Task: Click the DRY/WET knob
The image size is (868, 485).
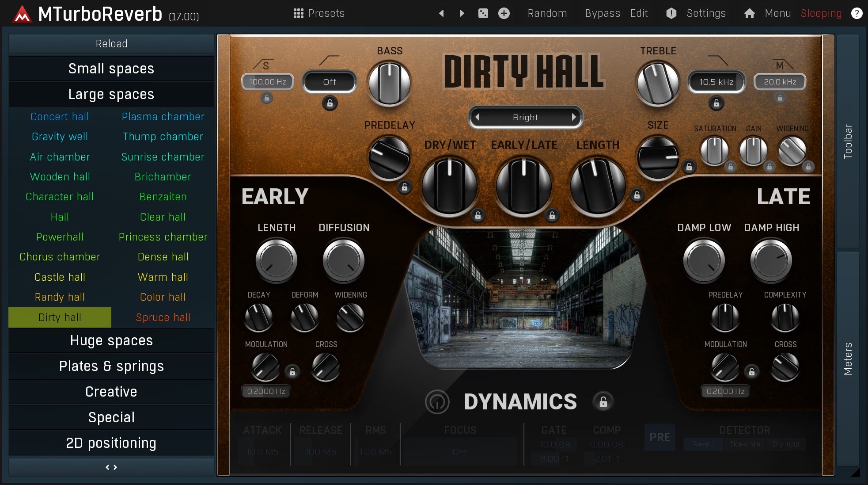Action: click(x=450, y=186)
